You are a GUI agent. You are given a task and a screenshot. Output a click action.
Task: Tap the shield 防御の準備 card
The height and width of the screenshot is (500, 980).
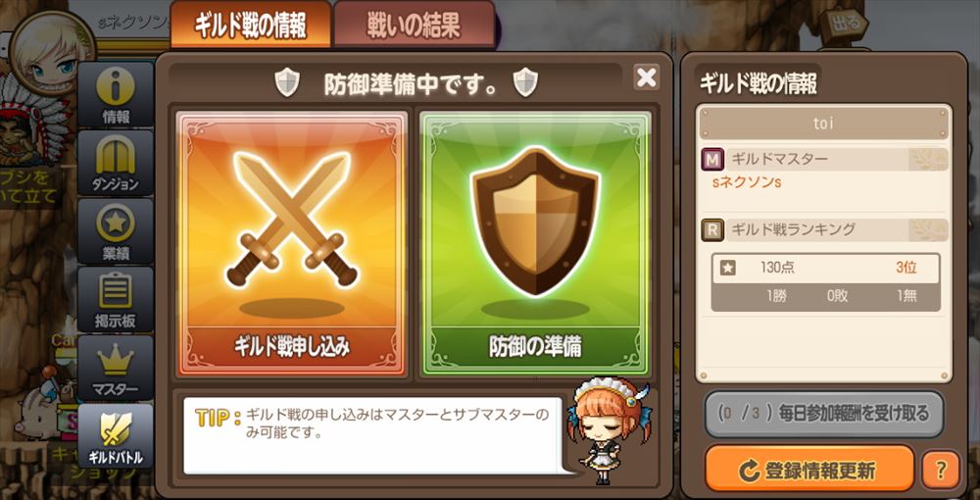click(x=536, y=244)
